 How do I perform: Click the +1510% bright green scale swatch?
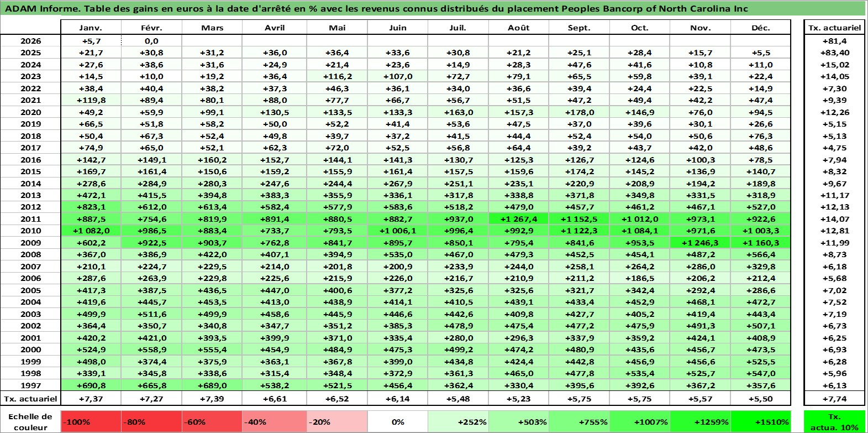click(761, 421)
